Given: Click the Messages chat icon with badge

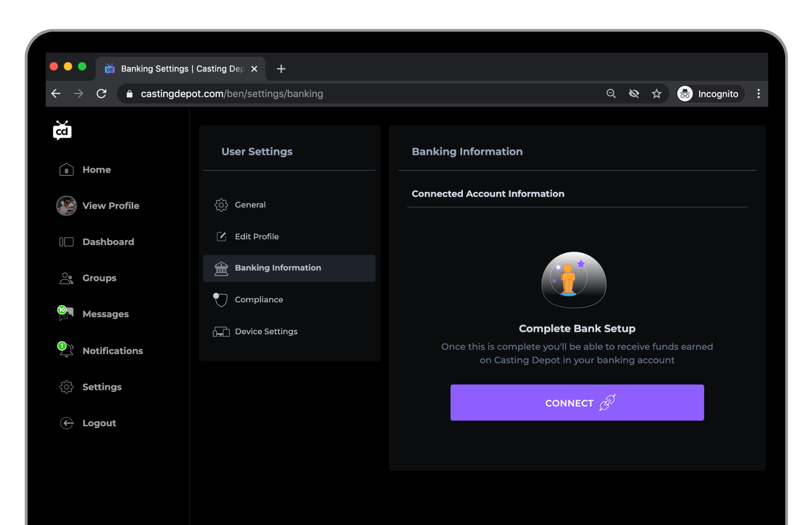Looking at the screenshot, I should tap(66, 314).
